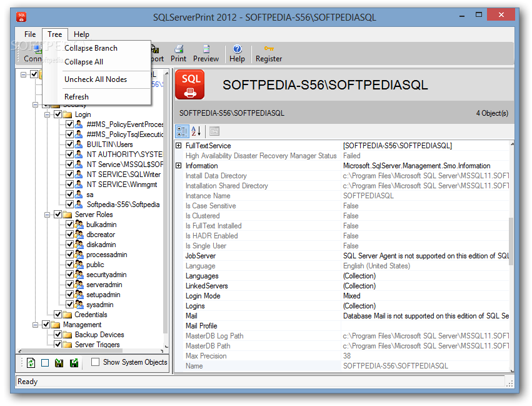Collapse the Login tree node
The image size is (532, 406).
tap(47, 114)
